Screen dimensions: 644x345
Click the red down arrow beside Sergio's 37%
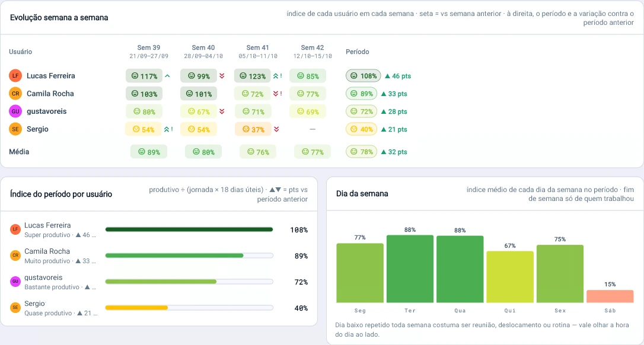(276, 129)
